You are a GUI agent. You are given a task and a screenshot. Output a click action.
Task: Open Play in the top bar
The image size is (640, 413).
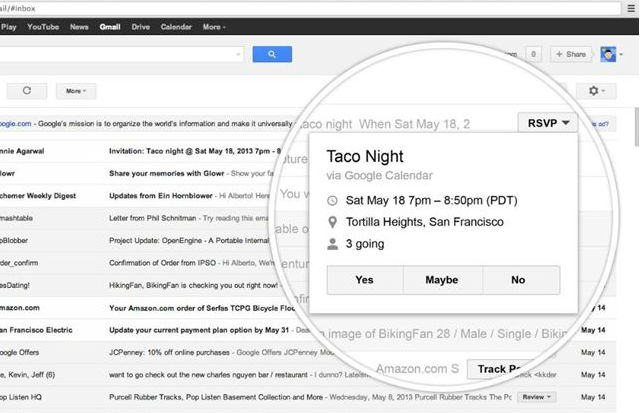tap(9, 27)
